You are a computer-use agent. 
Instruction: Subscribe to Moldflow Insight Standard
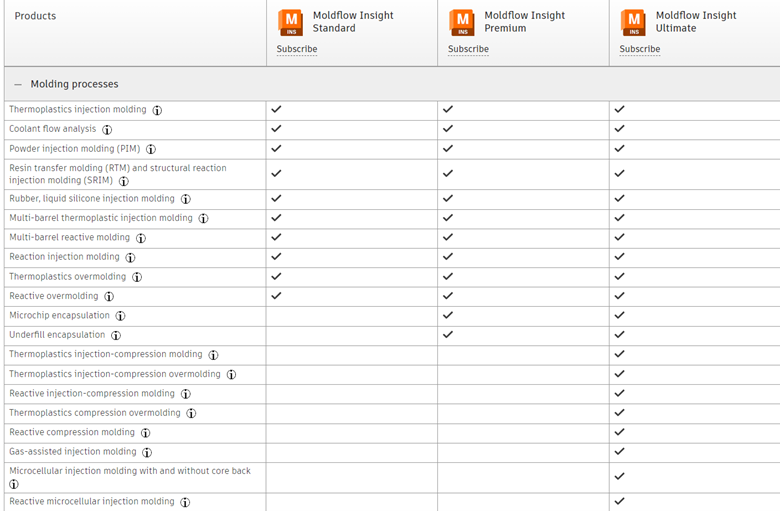(x=297, y=49)
